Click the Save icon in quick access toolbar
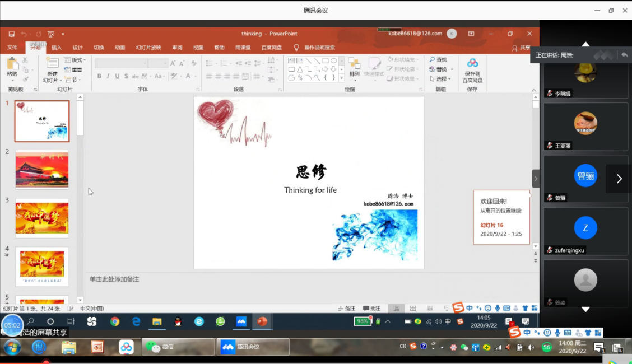Image resolution: width=632 pixels, height=364 pixels. [x=12, y=34]
